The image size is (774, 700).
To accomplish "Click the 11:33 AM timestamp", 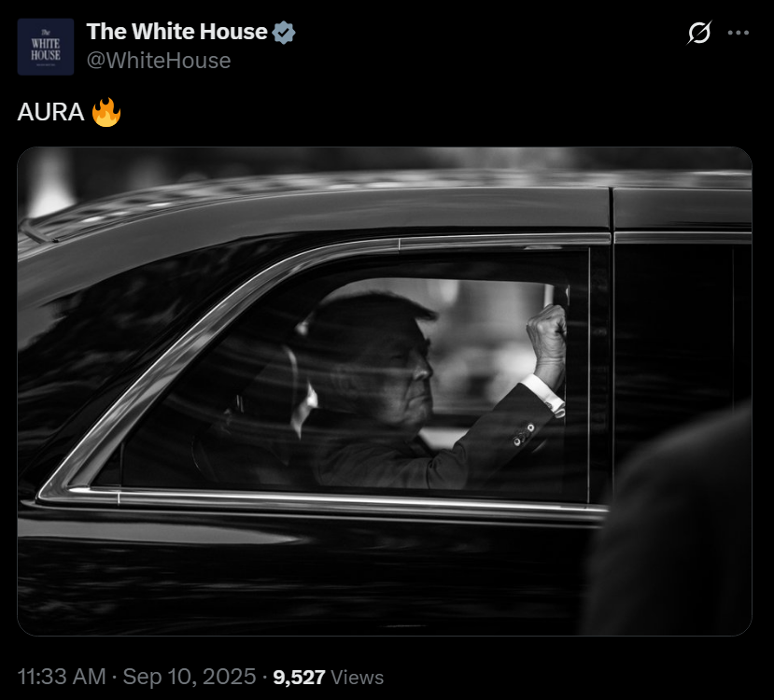I will [62, 677].
